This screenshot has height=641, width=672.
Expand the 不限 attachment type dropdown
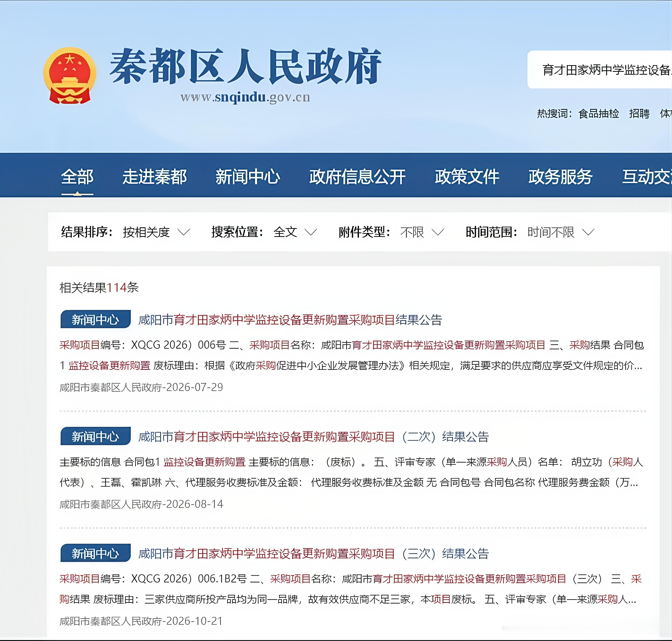(x=422, y=232)
